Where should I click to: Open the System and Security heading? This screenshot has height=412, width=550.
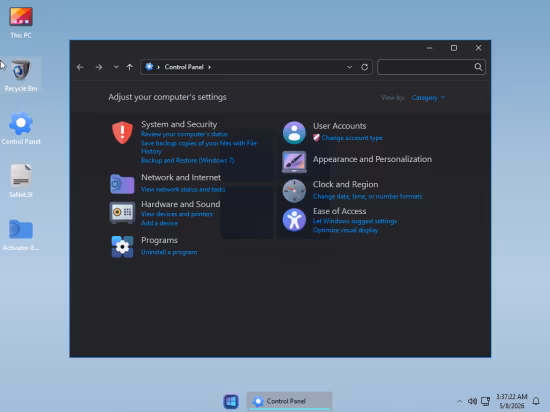[179, 124]
